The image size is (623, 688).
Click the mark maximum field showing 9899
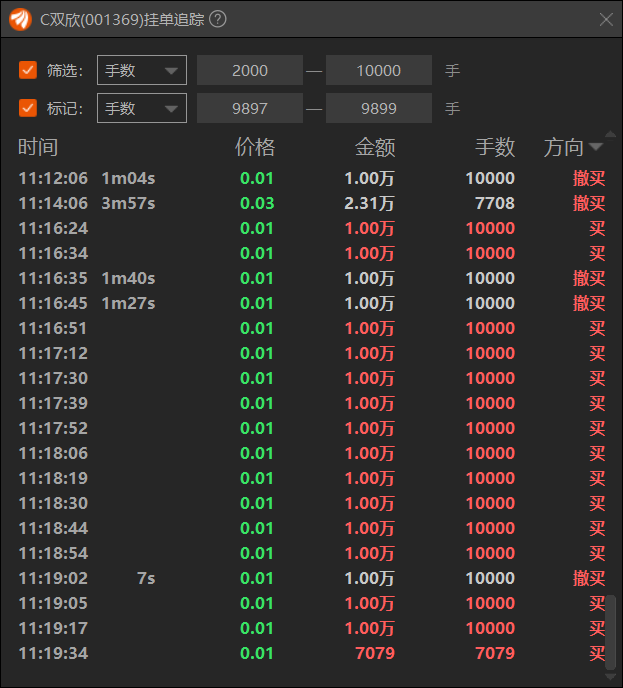[x=378, y=108]
